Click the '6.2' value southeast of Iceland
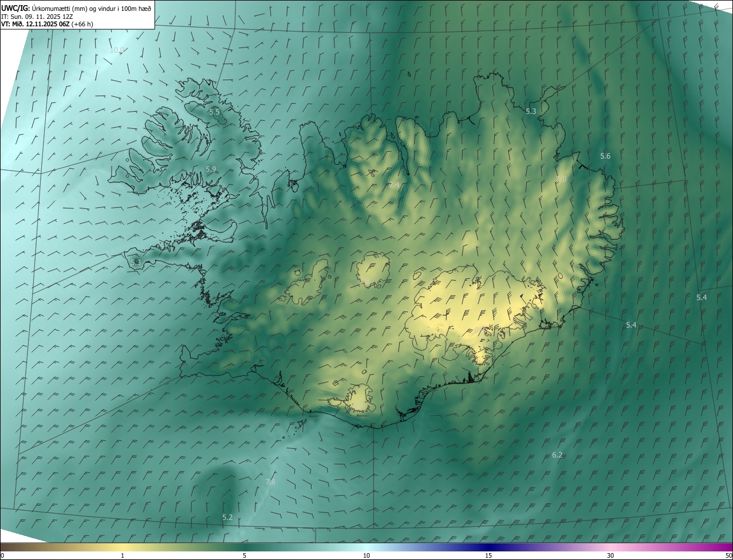Viewport: 733px width, 560px height. tap(557, 455)
